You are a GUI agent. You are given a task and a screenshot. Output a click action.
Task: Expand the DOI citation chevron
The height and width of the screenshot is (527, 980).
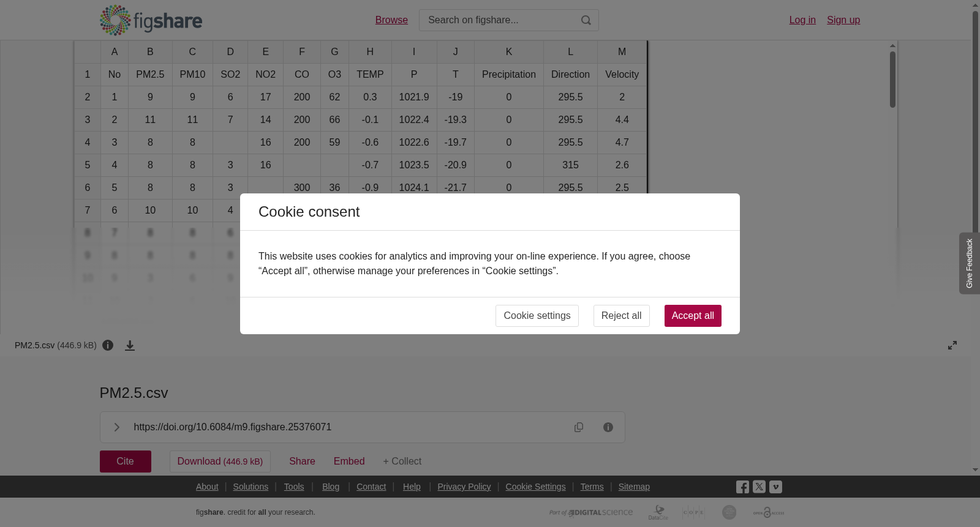tap(116, 427)
